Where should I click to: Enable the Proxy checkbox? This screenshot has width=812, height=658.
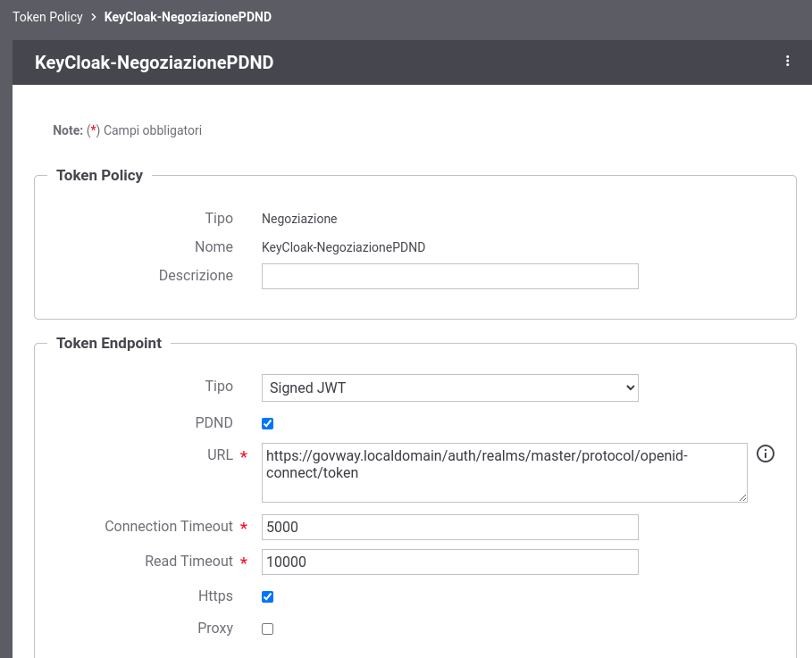click(267, 629)
